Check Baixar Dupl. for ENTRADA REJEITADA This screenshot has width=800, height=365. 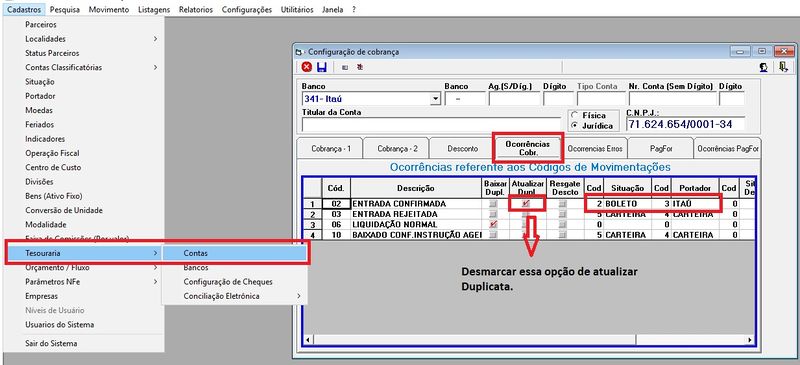click(493, 214)
